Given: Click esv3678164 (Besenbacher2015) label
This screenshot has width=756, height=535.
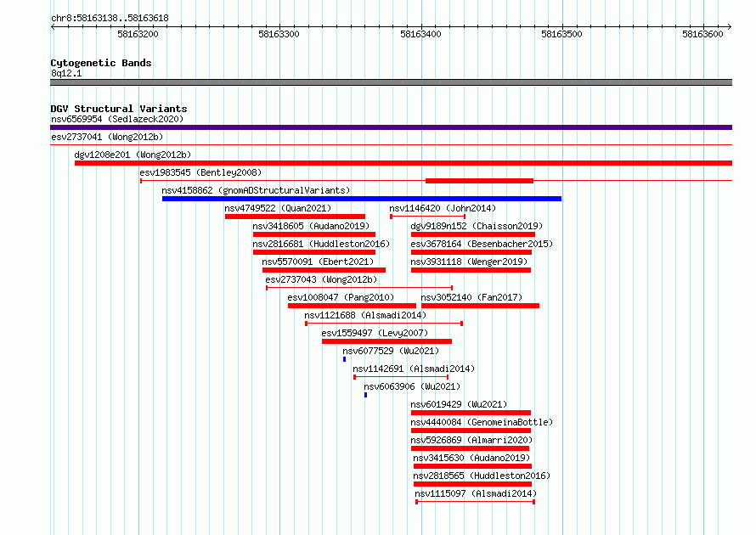Looking at the screenshot, I should click(482, 244).
